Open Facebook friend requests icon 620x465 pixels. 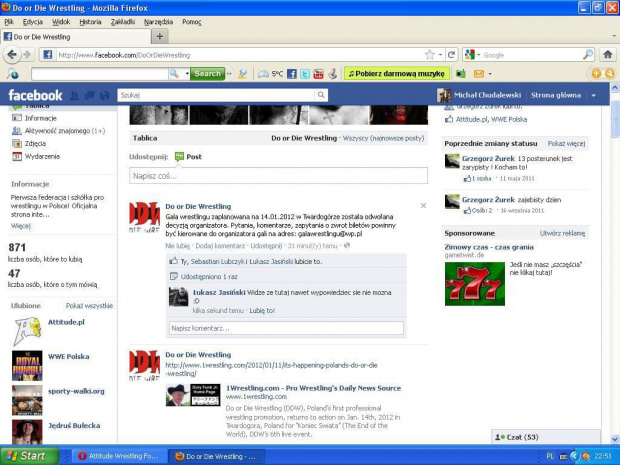75,95
